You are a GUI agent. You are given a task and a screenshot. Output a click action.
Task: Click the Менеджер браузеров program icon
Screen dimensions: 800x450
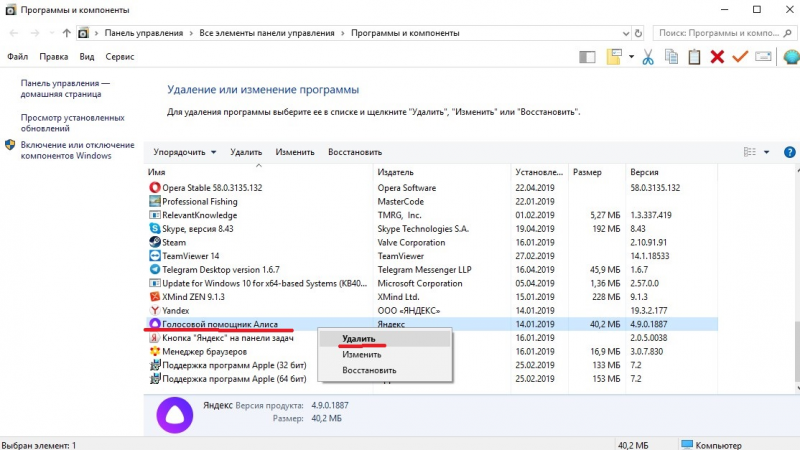155,351
